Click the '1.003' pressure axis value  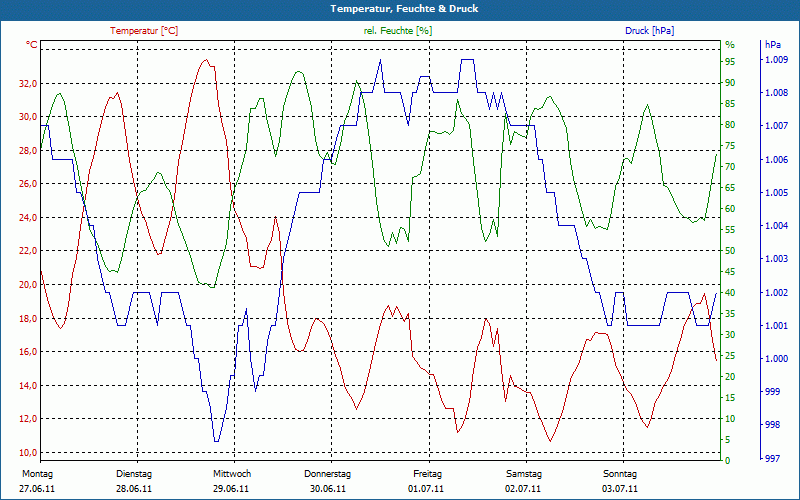tap(778, 259)
